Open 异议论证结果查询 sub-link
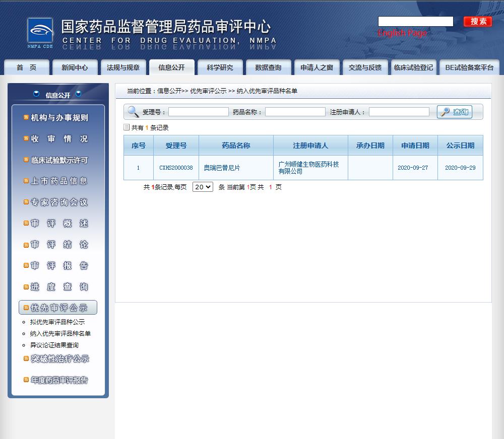504x439 pixels. tap(54, 345)
